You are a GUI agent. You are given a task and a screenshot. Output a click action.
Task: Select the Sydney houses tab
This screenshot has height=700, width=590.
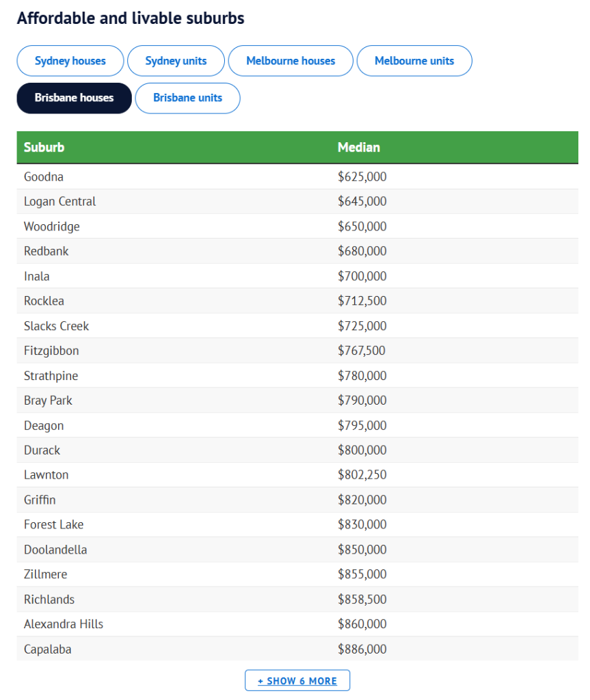click(x=70, y=61)
